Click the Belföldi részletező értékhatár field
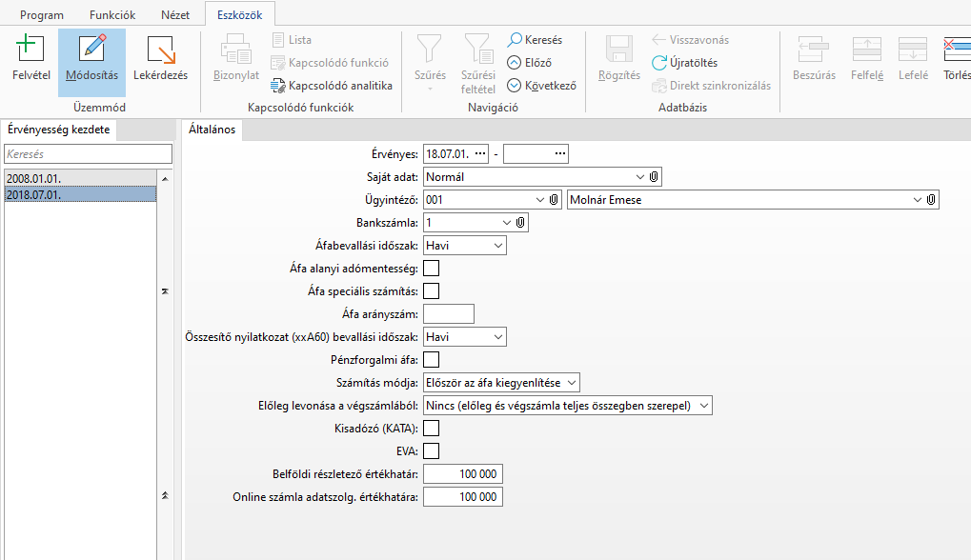 (x=462, y=474)
